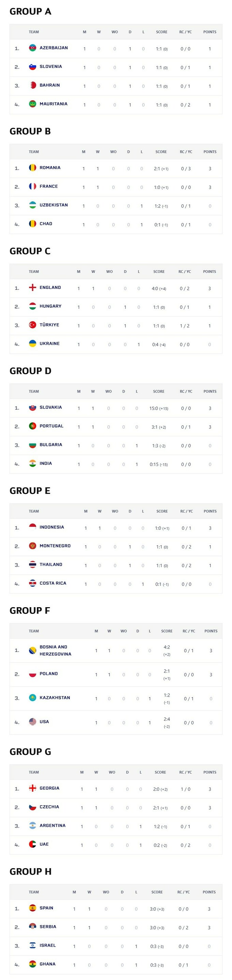232x980 pixels.
Task: Open the ROMANIA team link
Action: [x=50, y=168]
